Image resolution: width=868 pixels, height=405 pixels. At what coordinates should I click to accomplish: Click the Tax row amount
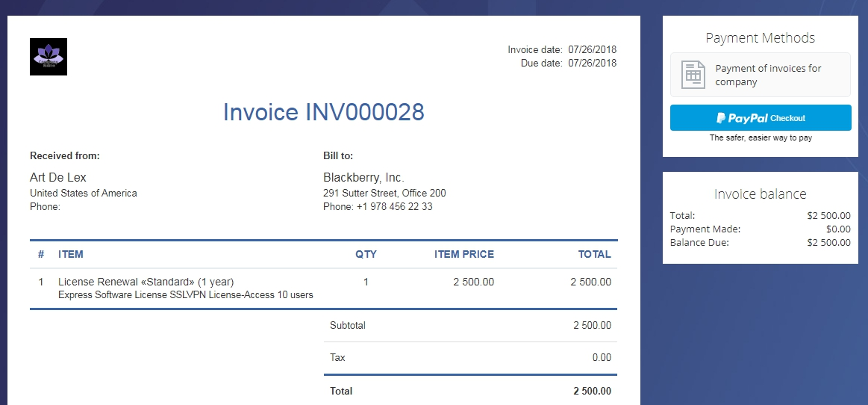point(602,357)
